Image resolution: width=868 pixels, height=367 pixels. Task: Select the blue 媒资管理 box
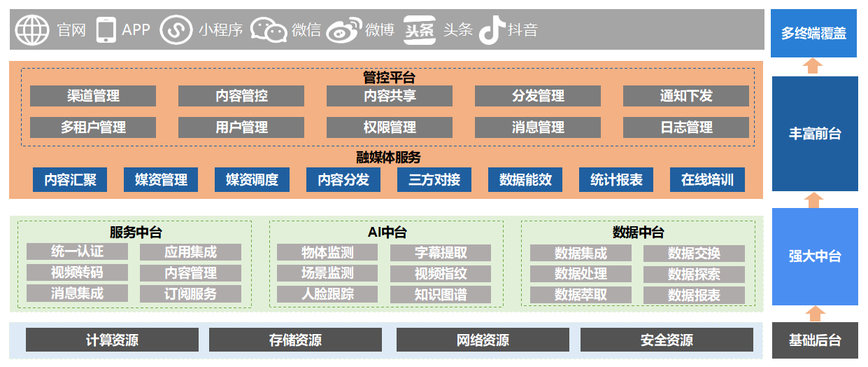point(161,180)
